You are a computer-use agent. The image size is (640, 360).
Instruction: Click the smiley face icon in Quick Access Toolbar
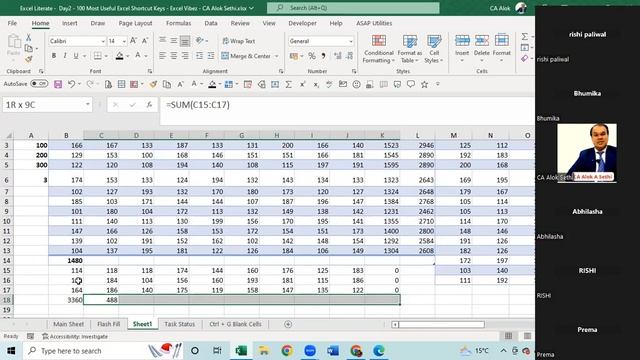point(356,84)
